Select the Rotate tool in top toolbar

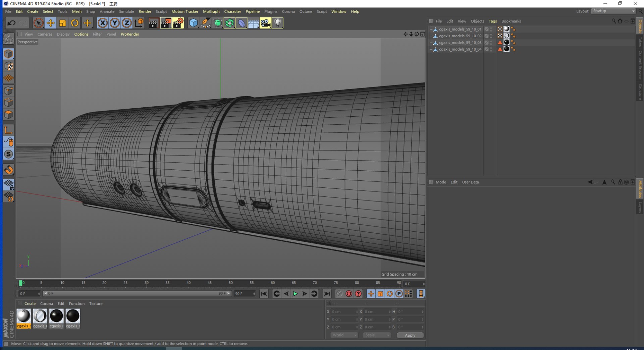click(75, 23)
